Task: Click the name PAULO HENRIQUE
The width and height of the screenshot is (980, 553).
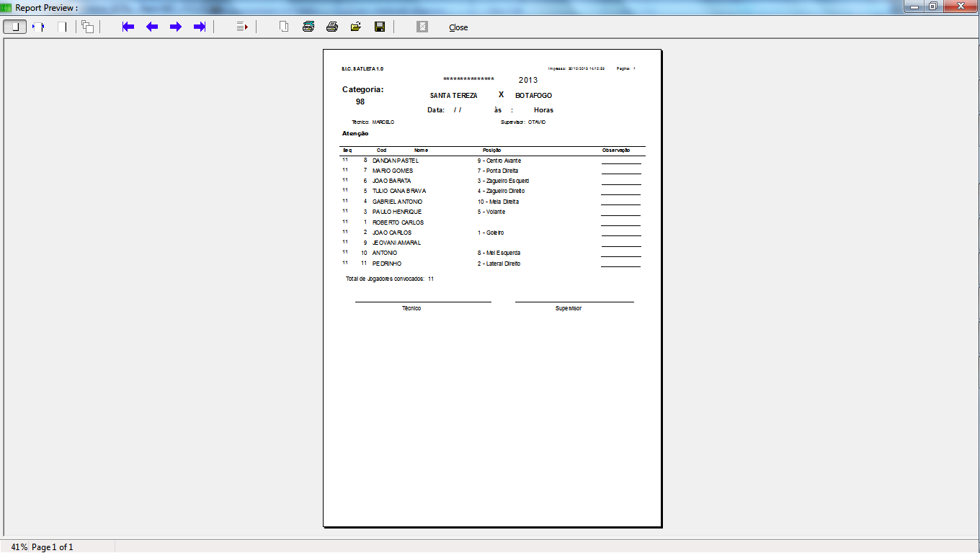Action: (397, 212)
